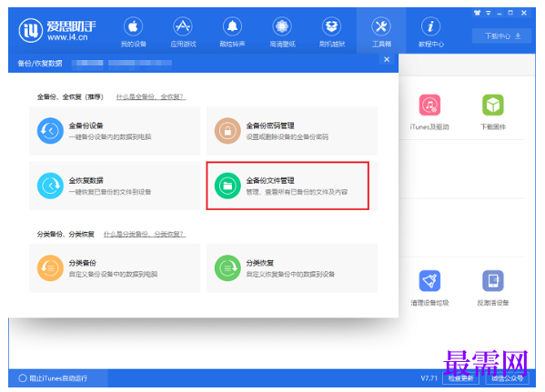Open the iTunes及驱动 tool icon
545x392 pixels.
click(x=429, y=105)
